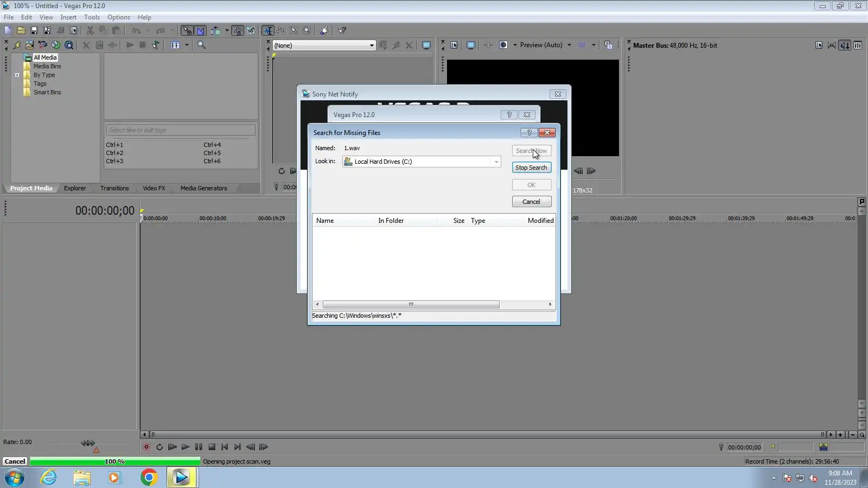Toggle Loop Playback in transport bar
The height and width of the screenshot is (488, 868).
tap(159, 447)
